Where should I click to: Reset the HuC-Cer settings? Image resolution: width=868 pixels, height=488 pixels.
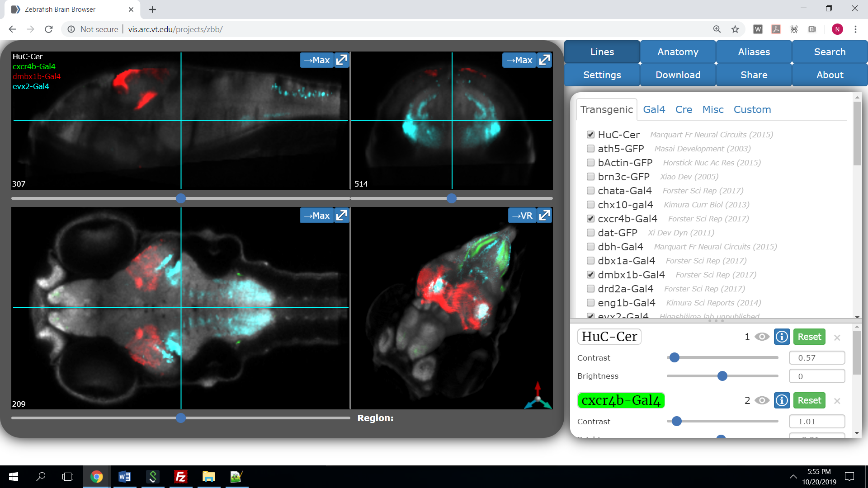[x=809, y=337]
